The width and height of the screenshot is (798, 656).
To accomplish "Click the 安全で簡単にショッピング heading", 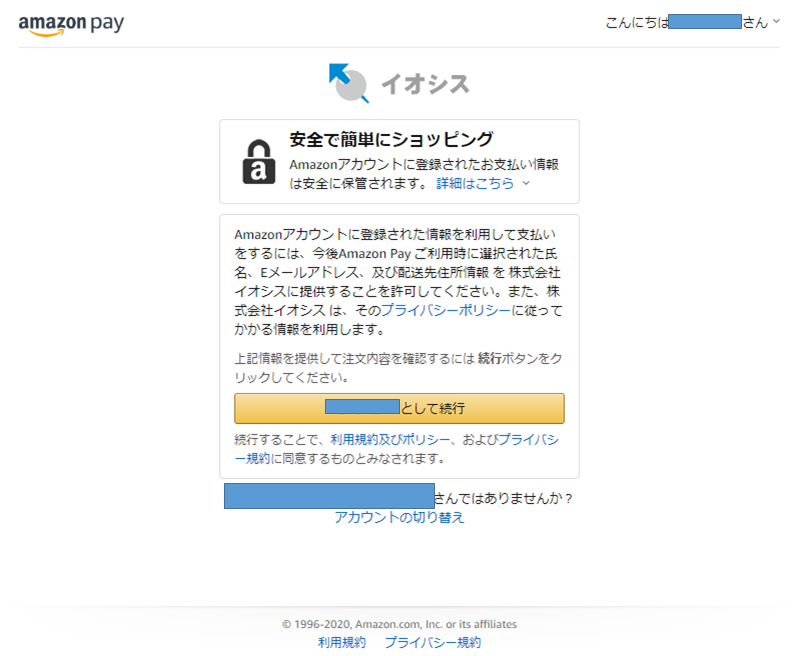I will 391,139.
